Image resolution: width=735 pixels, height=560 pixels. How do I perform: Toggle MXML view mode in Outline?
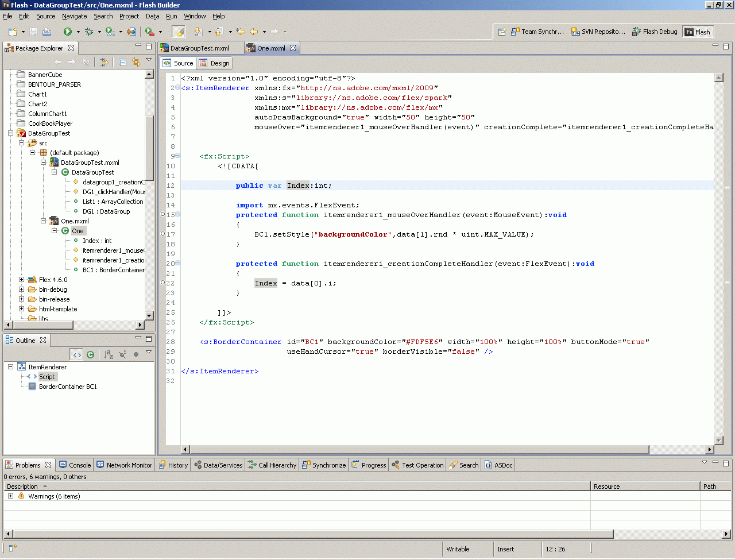(77, 354)
